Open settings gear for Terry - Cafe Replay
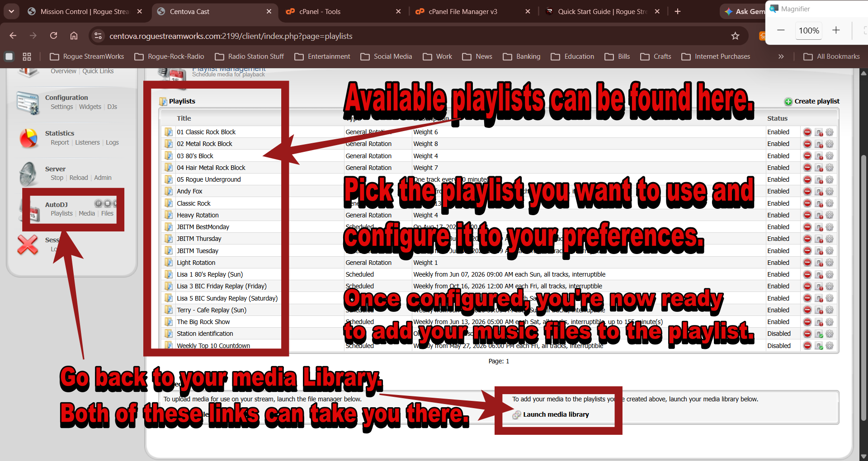Screen dimensions: 868x461 click(830, 310)
